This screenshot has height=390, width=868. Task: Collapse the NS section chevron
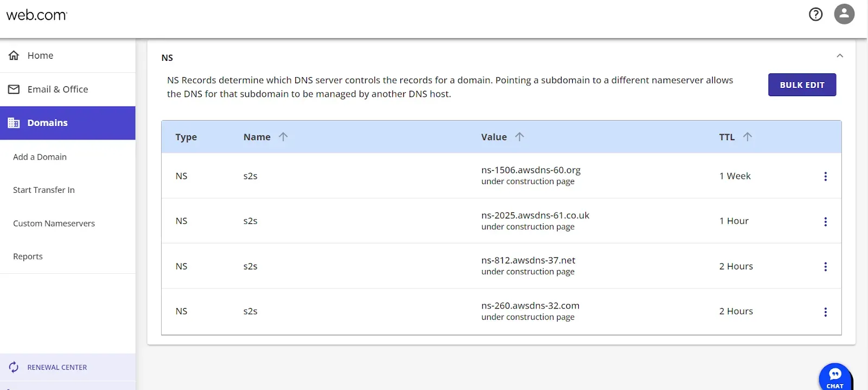pos(840,56)
